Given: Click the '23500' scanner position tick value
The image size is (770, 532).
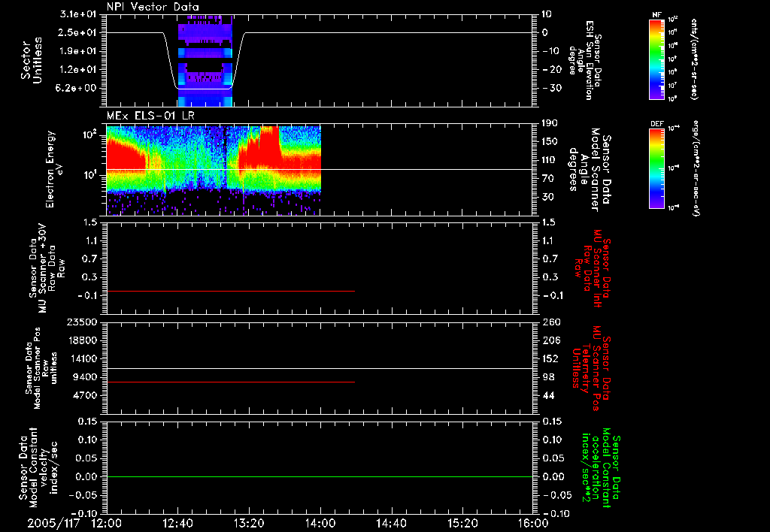Looking at the screenshot, I should point(83,322).
